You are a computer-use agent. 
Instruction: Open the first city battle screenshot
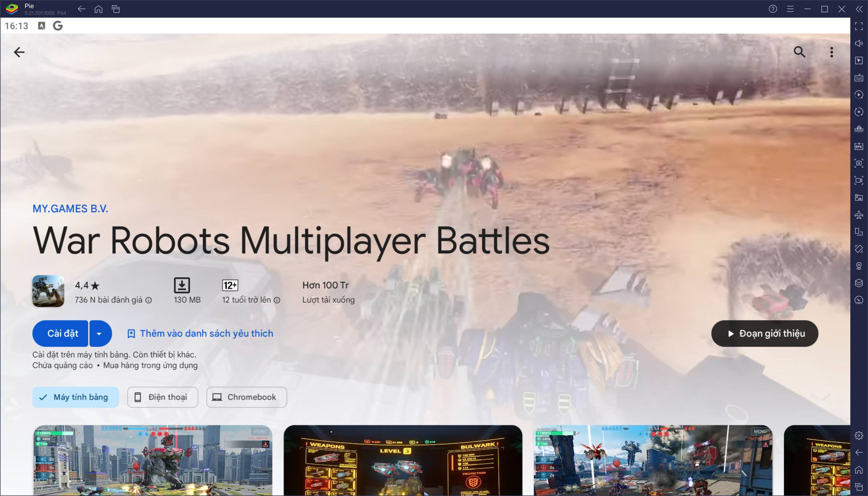pos(153,460)
